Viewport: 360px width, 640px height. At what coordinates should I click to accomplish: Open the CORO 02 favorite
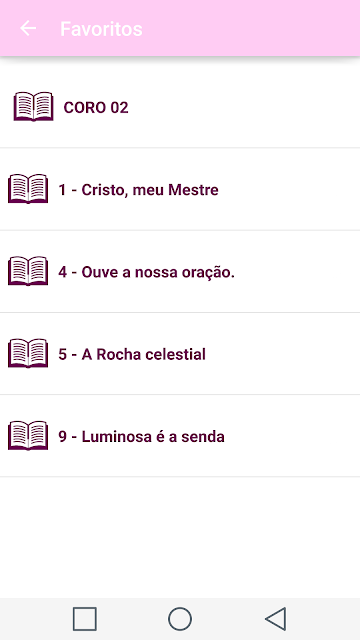(x=180, y=107)
